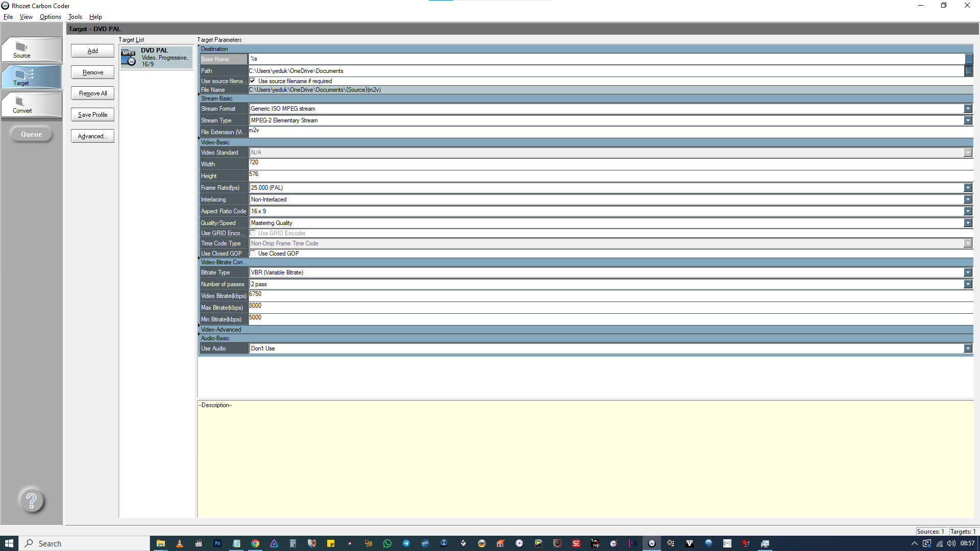Viewport: 980px width, 551px height.
Task: Open the Video Standard dropdown
Action: point(968,153)
